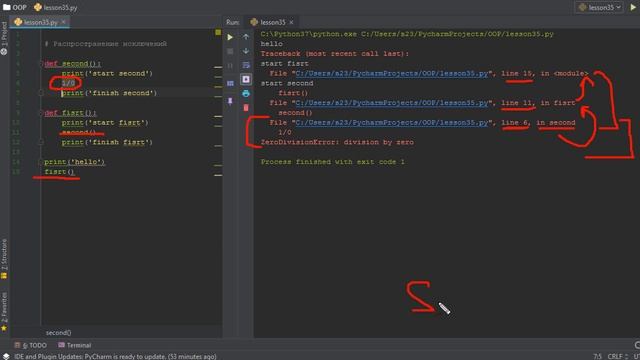Open the Structure tool window tab
The height and width of the screenshot is (360, 640).
click(x=4, y=259)
